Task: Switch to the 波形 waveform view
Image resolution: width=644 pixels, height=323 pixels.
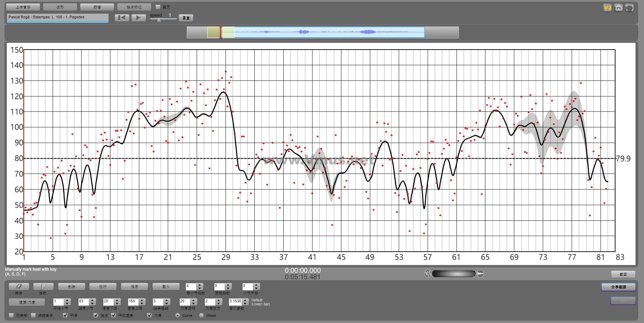Action: [x=60, y=7]
